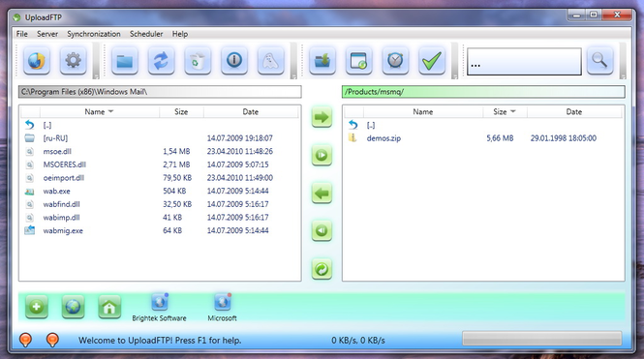Screen dimensions: 644x359
Task: Click the green circled right-arrow transfer button
Action: click(322, 156)
